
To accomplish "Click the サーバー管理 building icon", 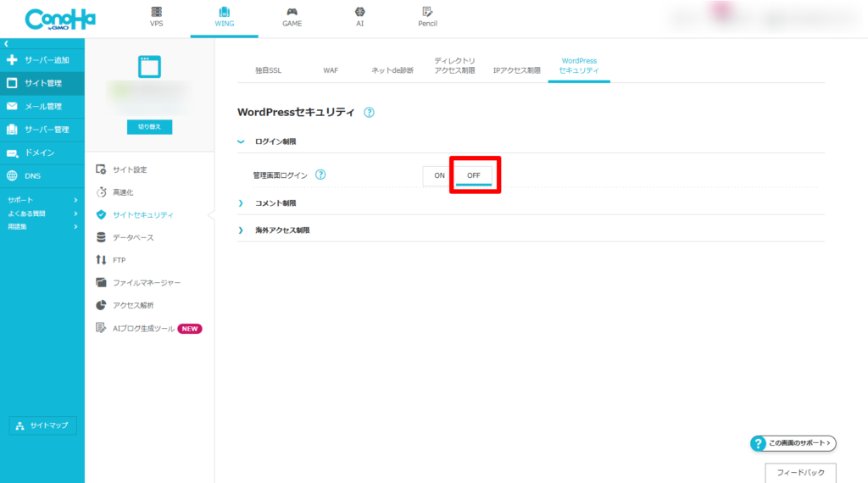I will (12, 130).
